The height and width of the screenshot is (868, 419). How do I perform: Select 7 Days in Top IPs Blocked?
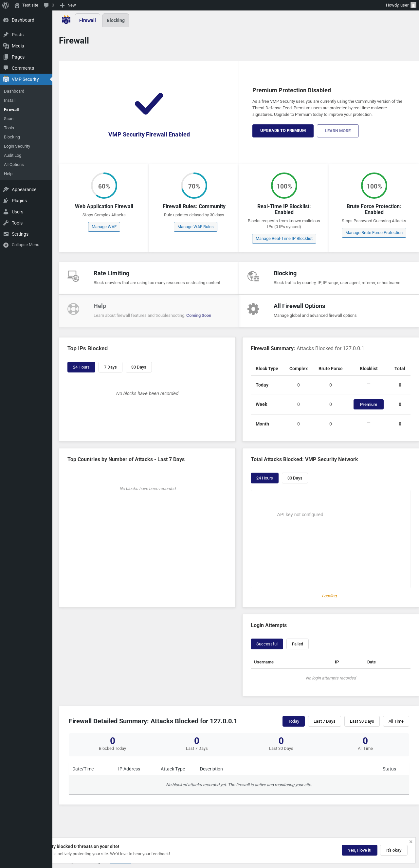(110, 367)
